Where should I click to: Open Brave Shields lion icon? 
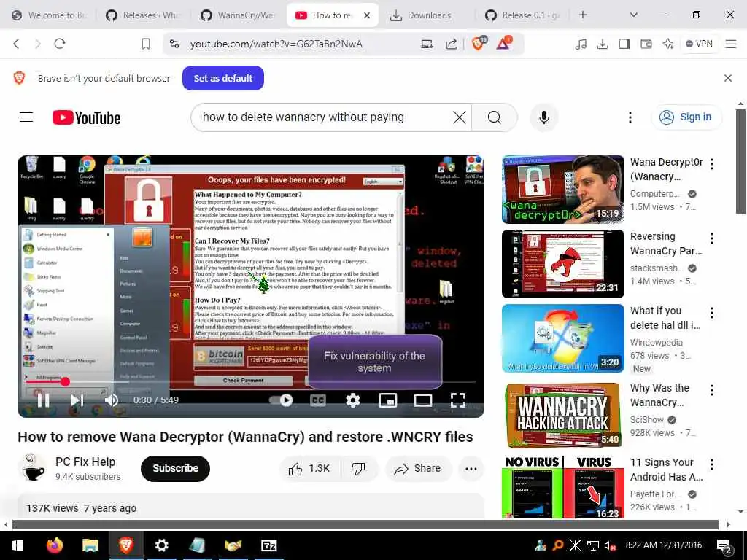[479, 43]
